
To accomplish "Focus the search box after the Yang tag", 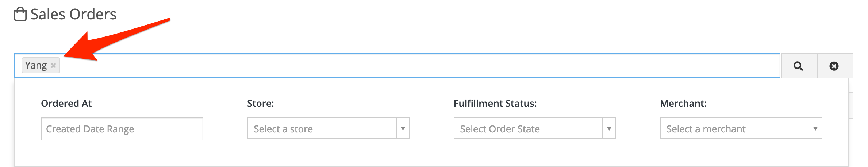I will coord(420,66).
